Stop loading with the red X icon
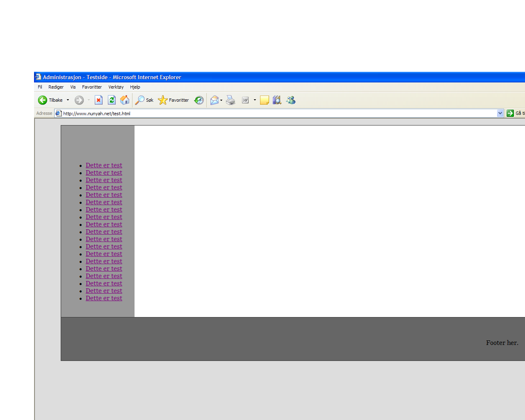Screen dimensions: 525x420 [98, 100]
